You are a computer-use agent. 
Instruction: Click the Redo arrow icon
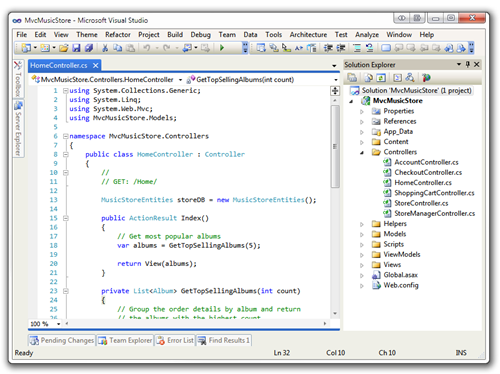click(x=167, y=48)
